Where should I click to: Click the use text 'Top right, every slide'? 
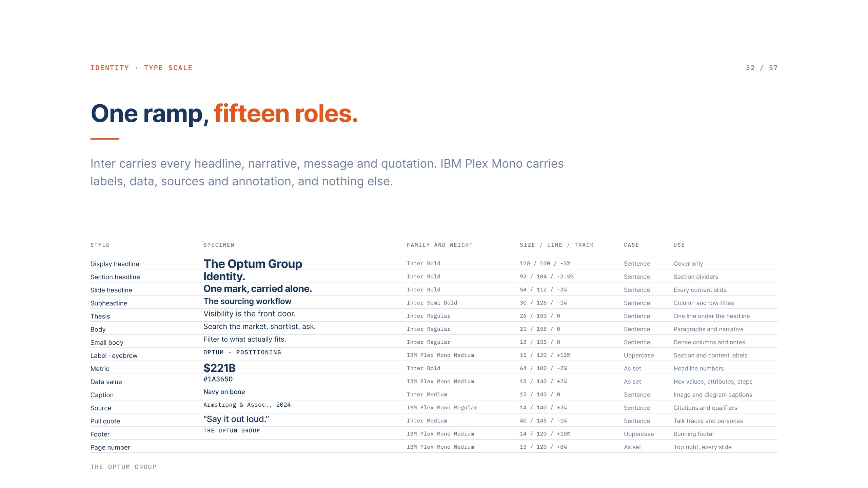(x=703, y=447)
